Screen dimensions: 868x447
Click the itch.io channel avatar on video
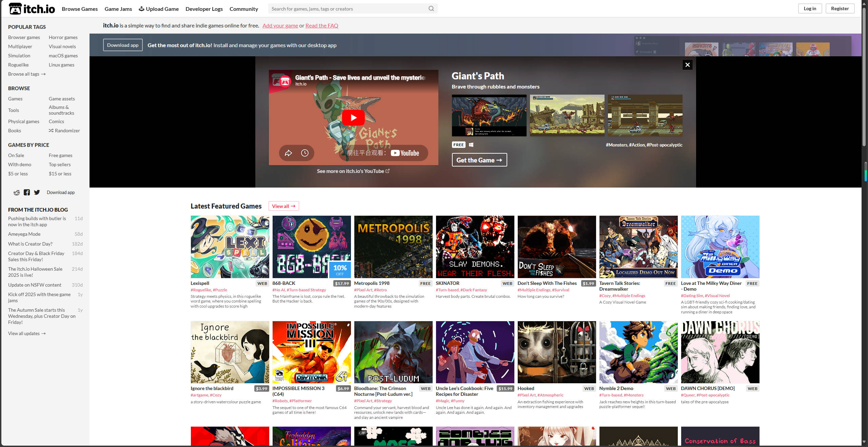point(285,81)
